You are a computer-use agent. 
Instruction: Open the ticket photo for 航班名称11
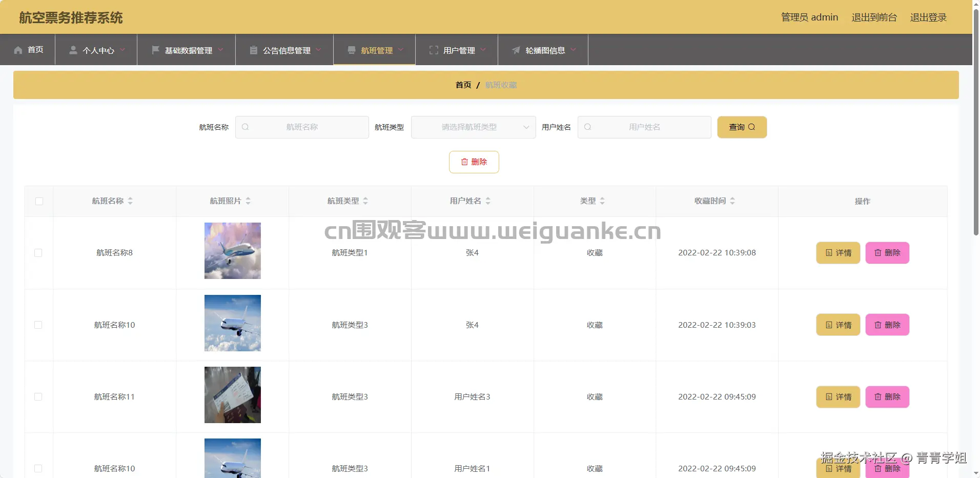[x=233, y=395]
